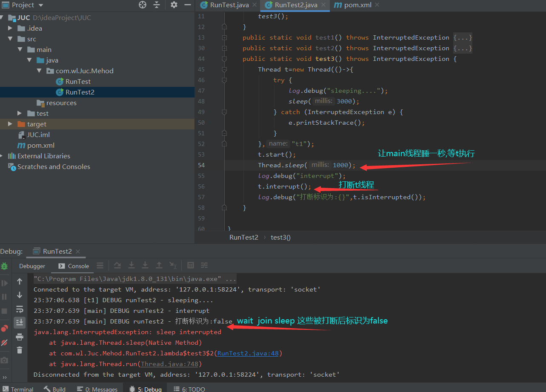Toggle the Mute Breakpoints icon
The height and width of the screenshot is (392, 546).
point(4,342)
